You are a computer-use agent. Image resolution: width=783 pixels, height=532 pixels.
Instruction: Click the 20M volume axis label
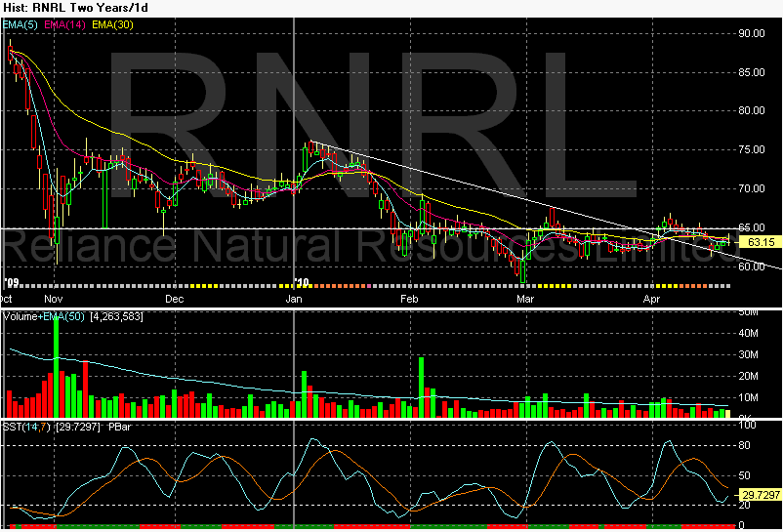coord(749,376)
